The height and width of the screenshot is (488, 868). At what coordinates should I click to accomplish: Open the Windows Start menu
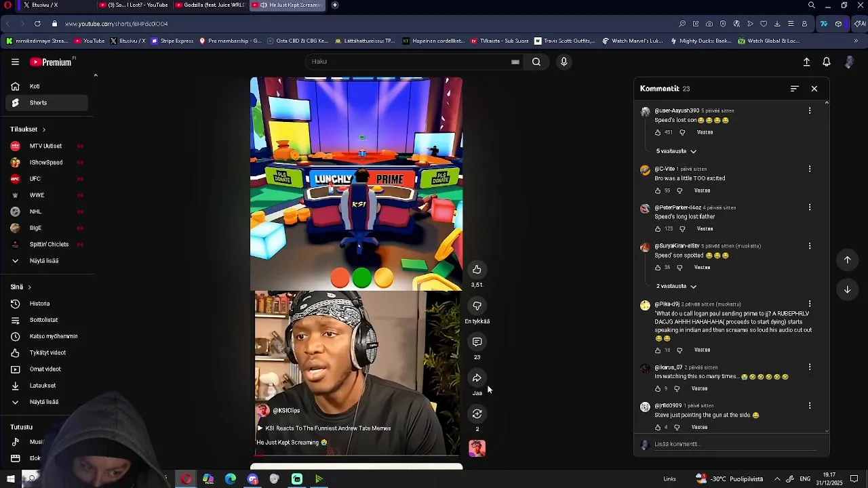pyautogui.click(x=11, y=479)
